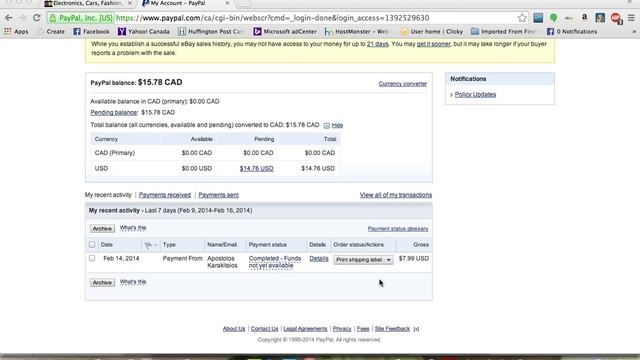The width and height of the screenshot is (640, 360).
Task: Open the User home Clicky bookmark
Action: click(x=432, y=31)
